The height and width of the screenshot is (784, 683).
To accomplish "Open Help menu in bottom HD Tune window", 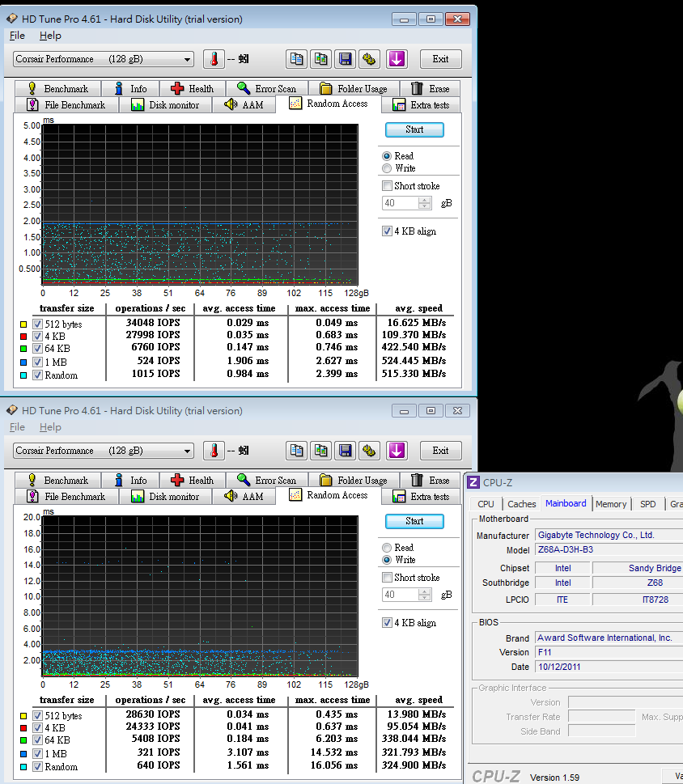I will click(x=50, y=427).
